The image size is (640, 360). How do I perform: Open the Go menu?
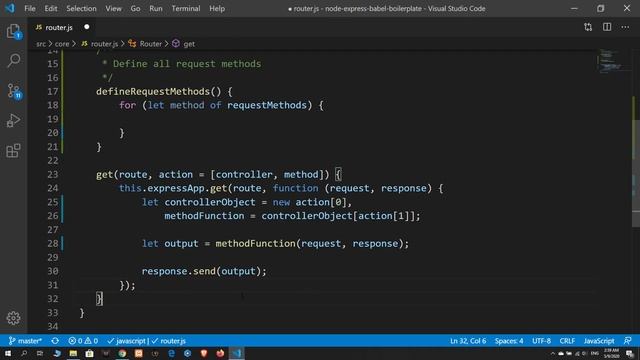pyautogui.click(x=135, y=8)
